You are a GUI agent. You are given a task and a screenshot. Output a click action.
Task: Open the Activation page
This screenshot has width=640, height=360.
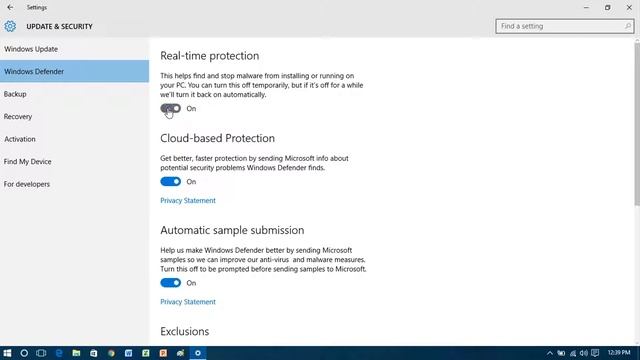coord(74,139)
